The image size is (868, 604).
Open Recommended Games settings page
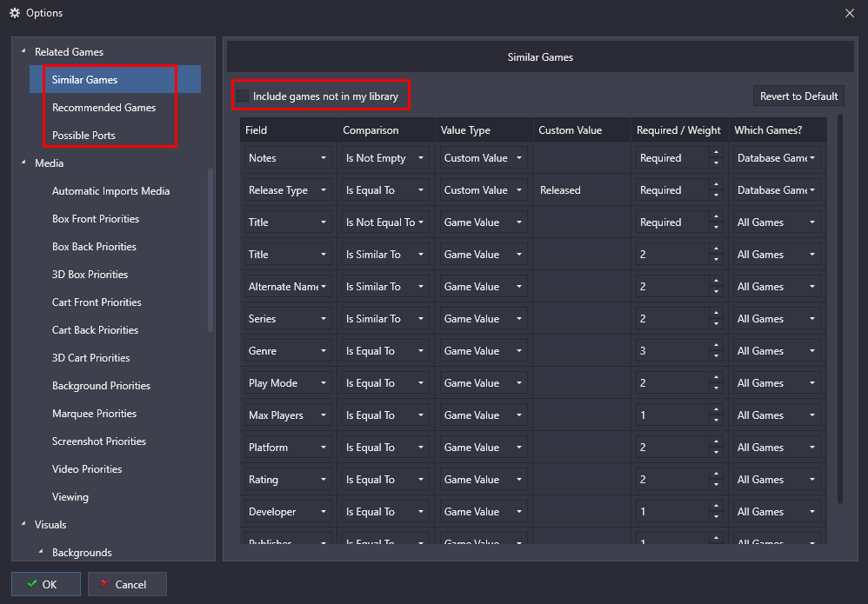point(103,108)
